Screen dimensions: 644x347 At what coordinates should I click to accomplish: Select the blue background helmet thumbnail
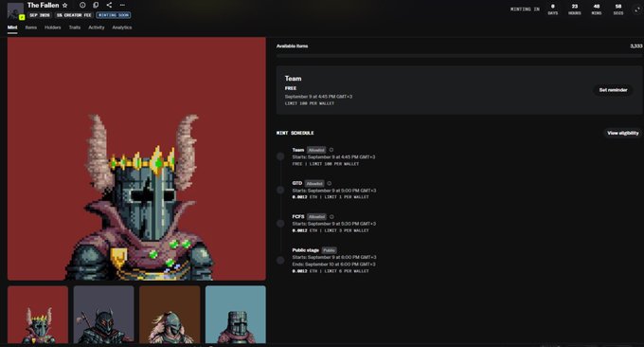235,315
